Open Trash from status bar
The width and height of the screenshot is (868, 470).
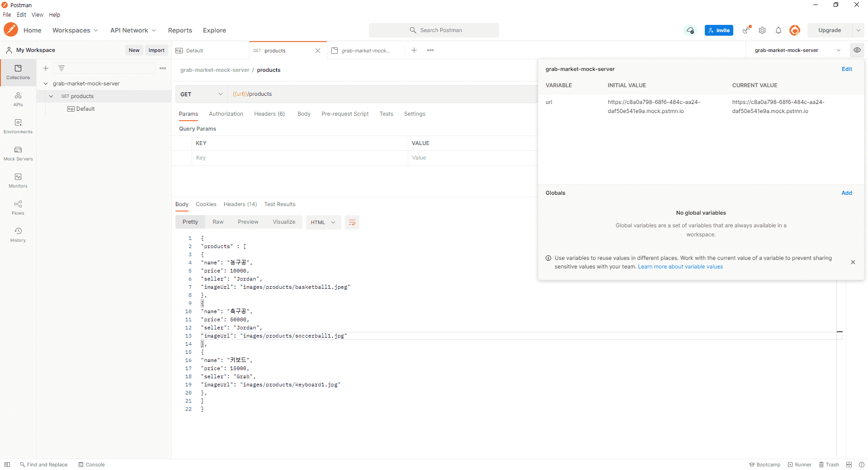coord(829,465)
